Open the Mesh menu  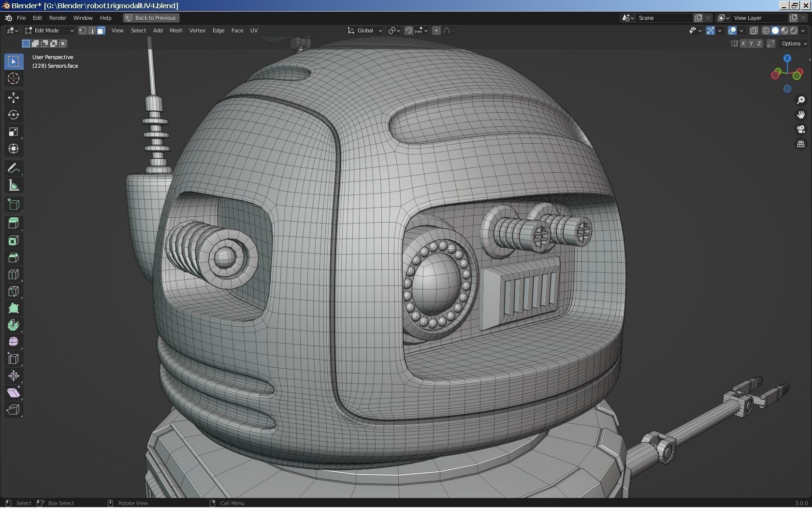point(176,30)
